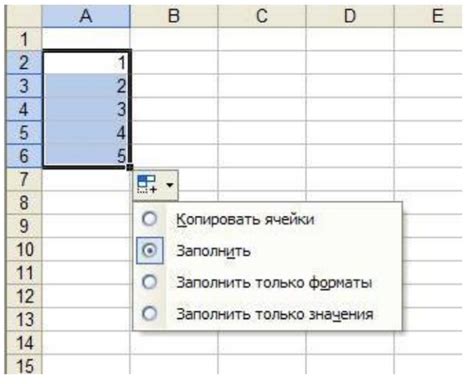This screenshot has height=384, width=474.
Task: Select column B header
Action: click(174, 16)
